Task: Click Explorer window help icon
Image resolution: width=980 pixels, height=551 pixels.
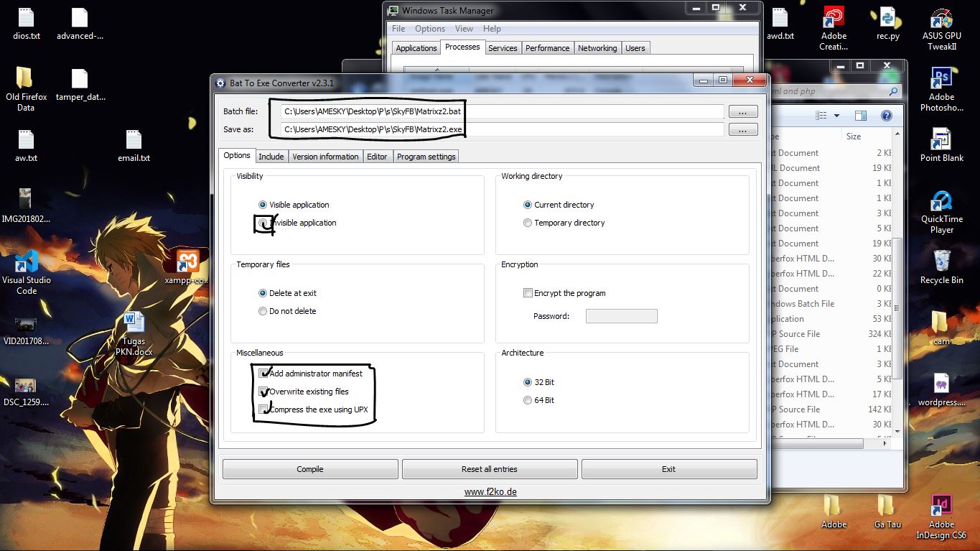Action: click(x=887, y=116)
